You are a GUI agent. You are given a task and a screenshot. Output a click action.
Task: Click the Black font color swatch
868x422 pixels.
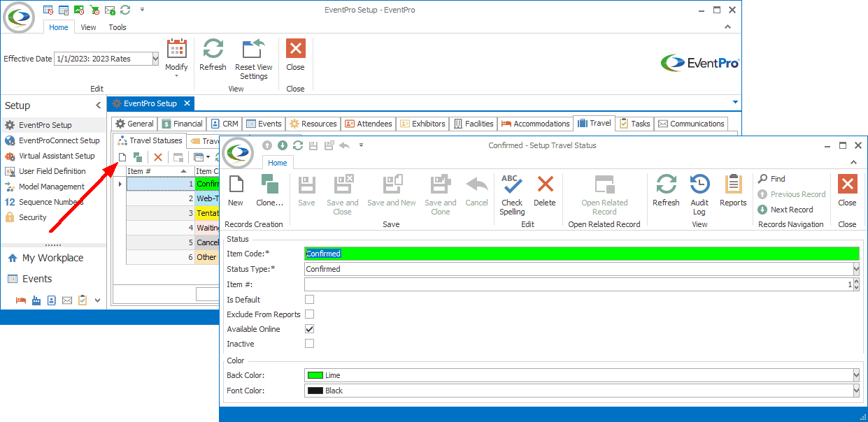coord(315,391)
